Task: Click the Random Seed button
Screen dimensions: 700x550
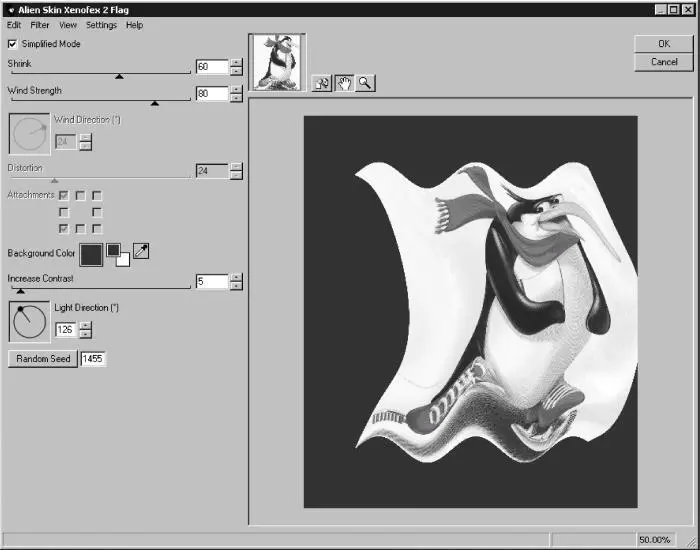Action: point(43,359)
